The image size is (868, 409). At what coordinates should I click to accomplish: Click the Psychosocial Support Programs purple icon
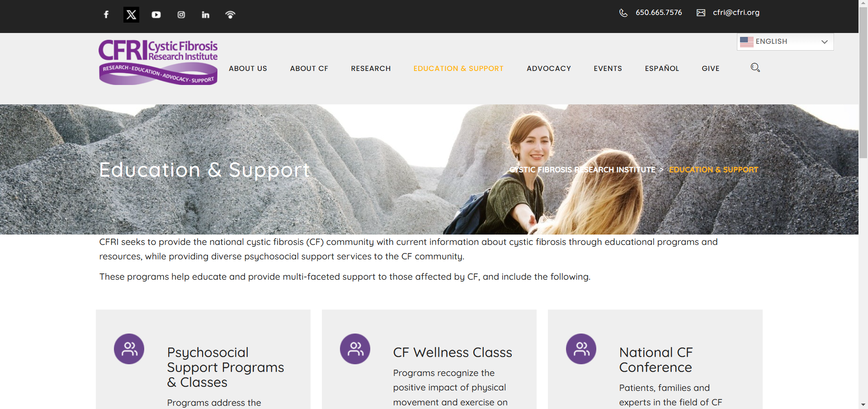coord(129,349)
